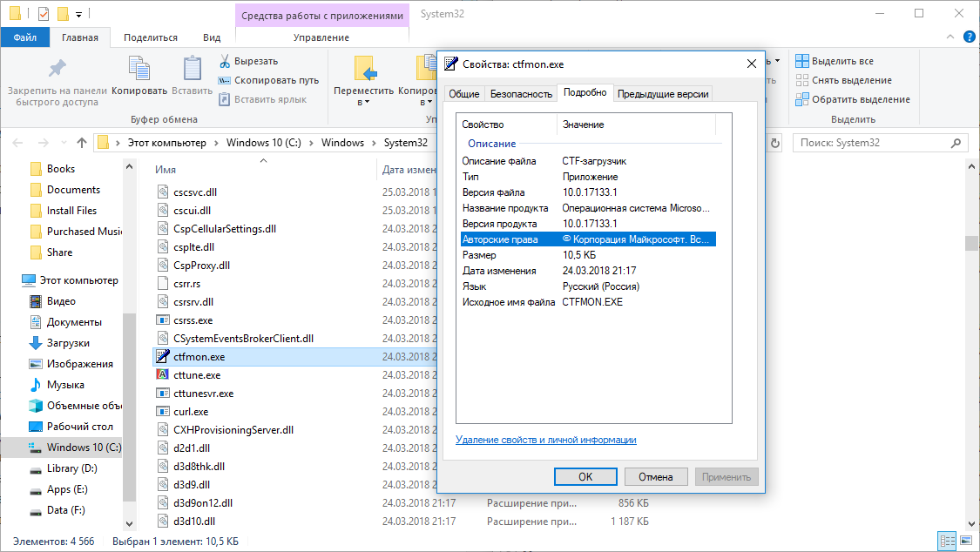This screenshot has height=552, width=980.
Task: Select the Авторские права property row
Action: 588,239
